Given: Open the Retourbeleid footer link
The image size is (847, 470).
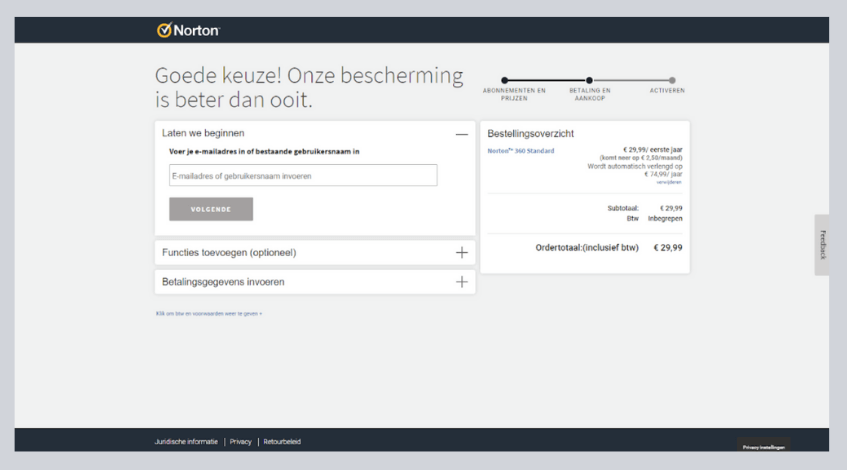Looking at the screenshot, I should point(282,442).
